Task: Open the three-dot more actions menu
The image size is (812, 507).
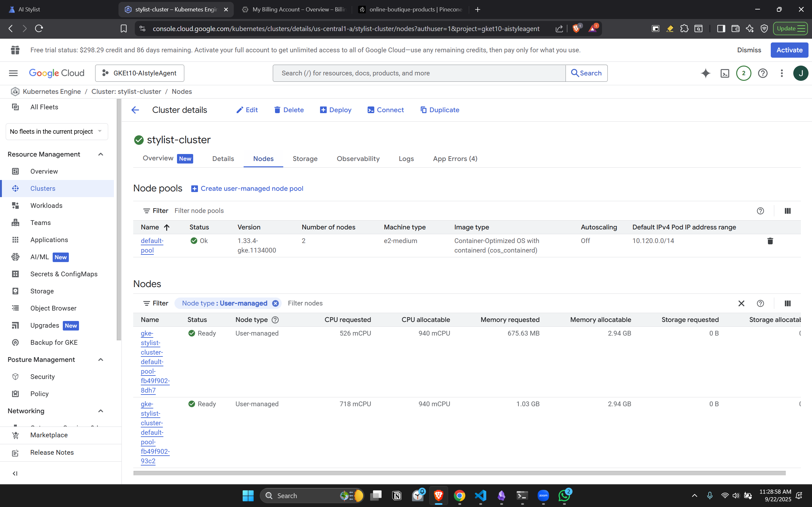Action: [782, 73]
